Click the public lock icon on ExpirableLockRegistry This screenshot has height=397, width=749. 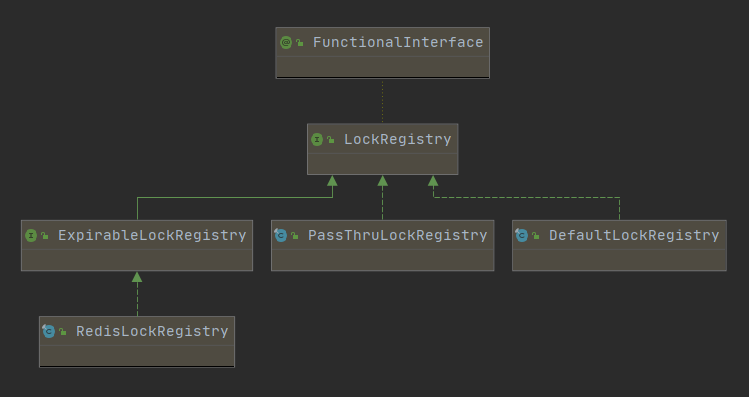pyautogui.click(x=44, y=236)
